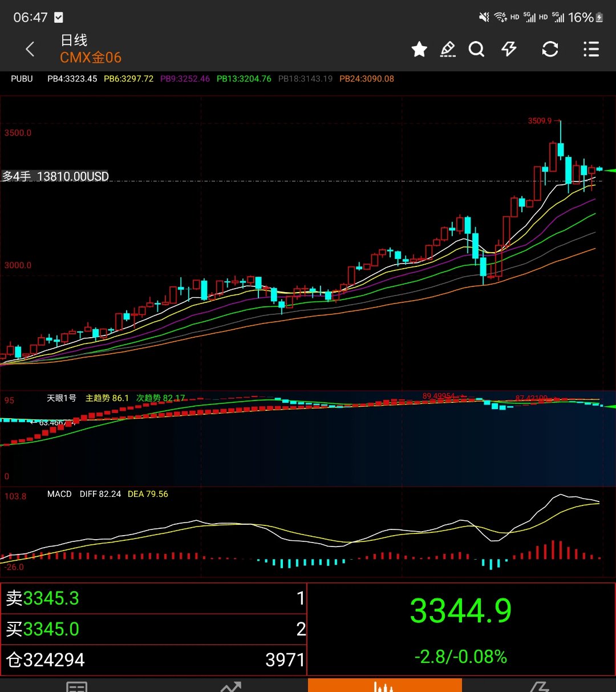The width and height of the screenshot is (616, 692).
Task: Click the CMX金06 contract name
Action: pos(91,58)
